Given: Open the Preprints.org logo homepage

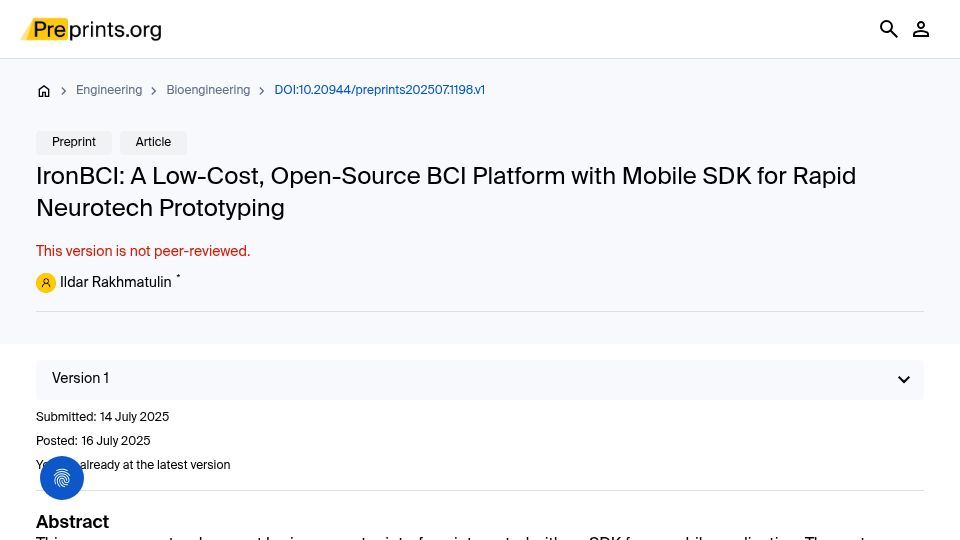Looking at the screenshot, I should coord(91,29).
